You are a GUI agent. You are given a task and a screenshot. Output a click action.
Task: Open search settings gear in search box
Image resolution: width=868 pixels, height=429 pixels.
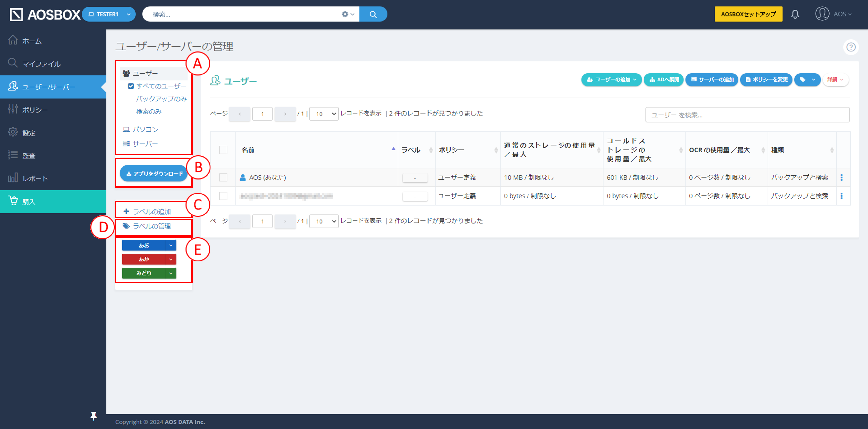[348, 14]
